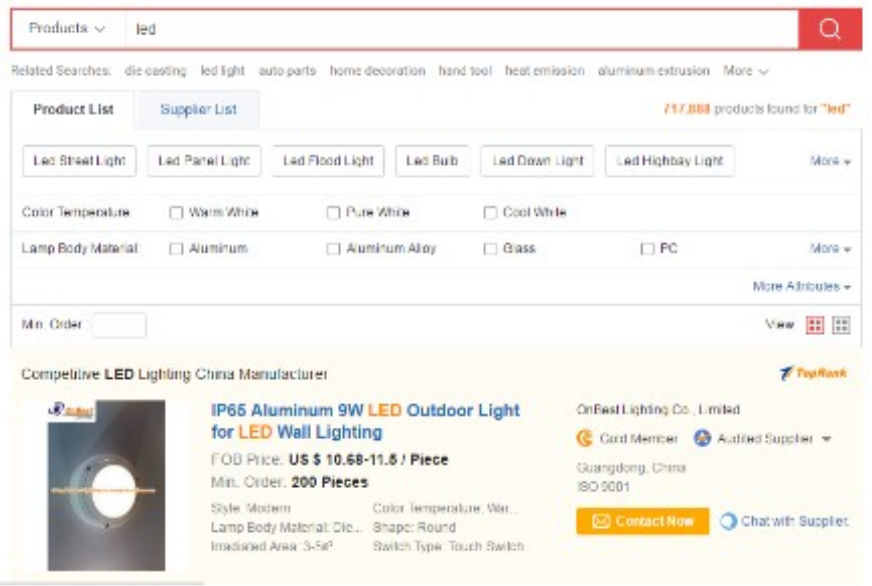Select the Product List tab
This screenshot has width=872, height=586.
point(74,110)
